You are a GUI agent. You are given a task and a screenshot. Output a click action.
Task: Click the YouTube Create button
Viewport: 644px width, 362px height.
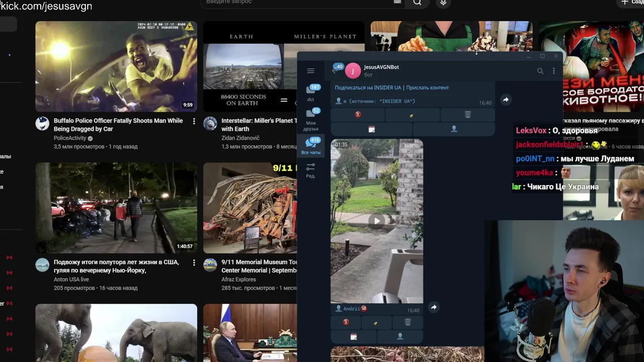(630, 3)
